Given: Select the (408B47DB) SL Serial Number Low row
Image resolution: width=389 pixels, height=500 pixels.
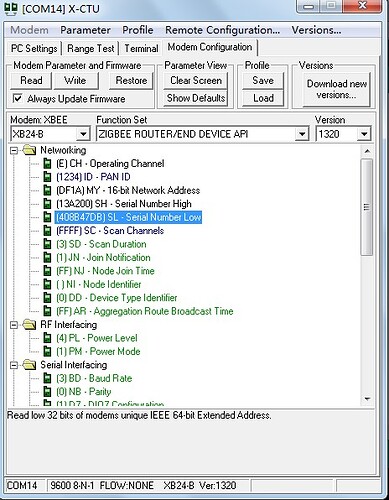Looking at the screenshot, I should (128, 217).
